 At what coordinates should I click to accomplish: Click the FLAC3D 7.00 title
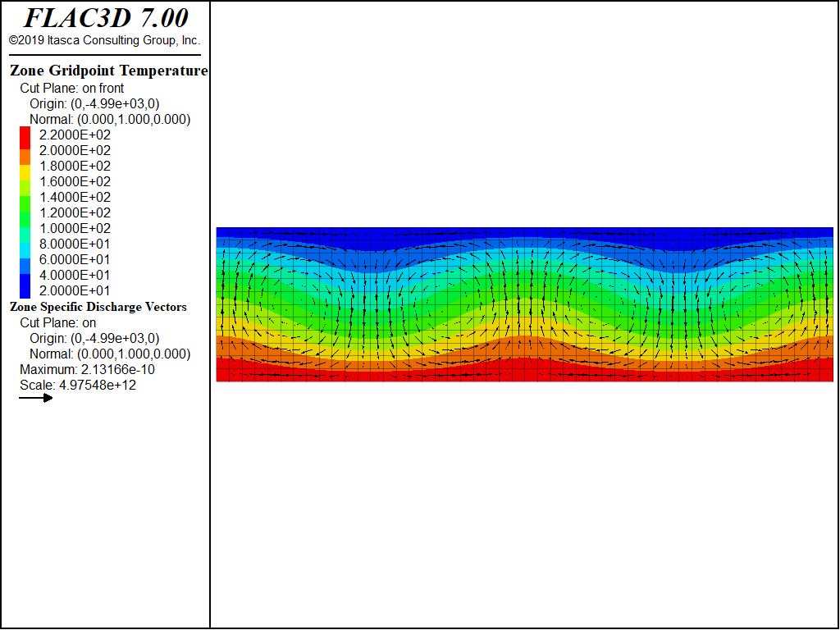(106, 18)
